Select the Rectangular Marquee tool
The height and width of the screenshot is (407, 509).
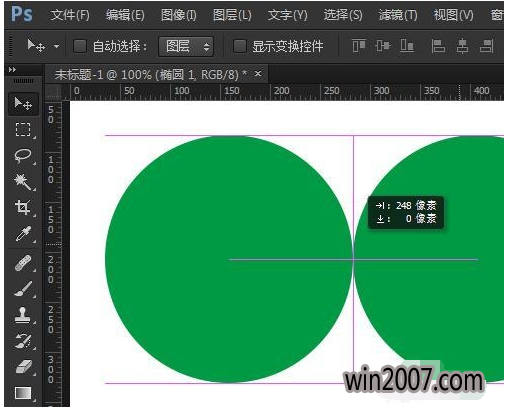(23, 130)
